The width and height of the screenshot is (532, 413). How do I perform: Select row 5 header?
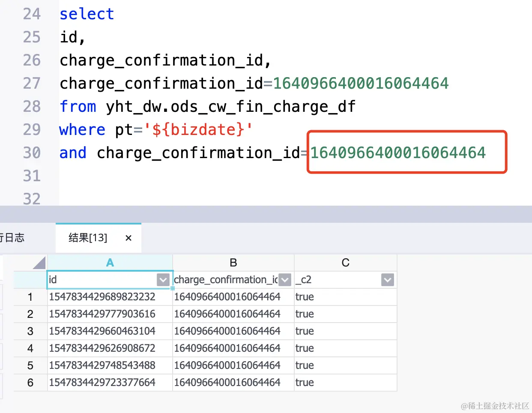(x=30, y=365)
